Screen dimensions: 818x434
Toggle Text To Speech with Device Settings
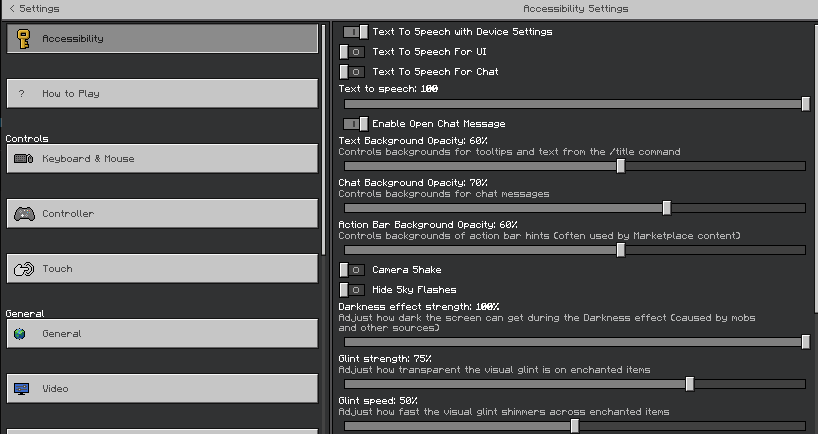[x=355, y=32]
